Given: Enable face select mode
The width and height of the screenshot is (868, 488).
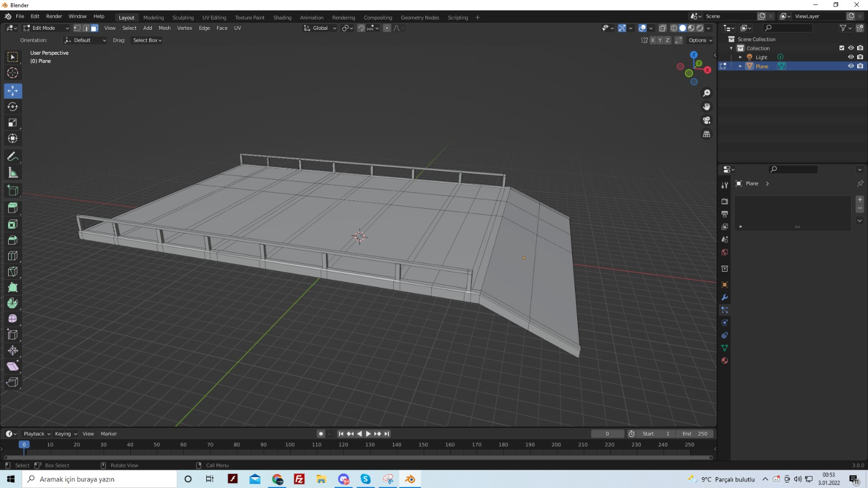Looking at the screenshot, I should (x=94, y=28).
